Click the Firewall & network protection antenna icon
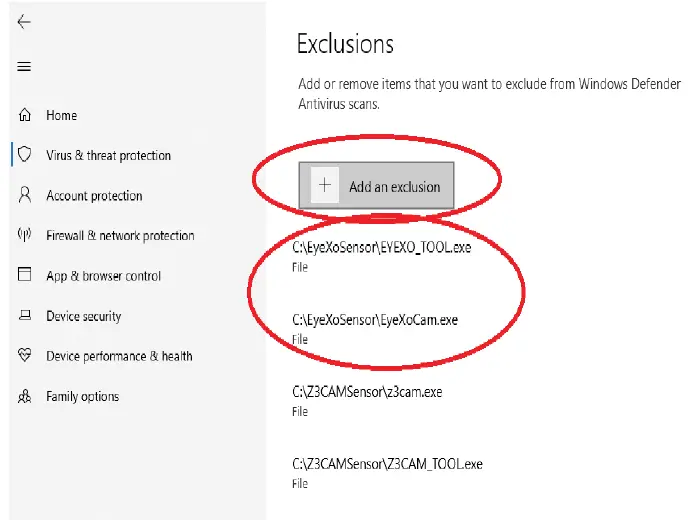The image size is (691, 520). pyautogui.click(x=25, y=236)
